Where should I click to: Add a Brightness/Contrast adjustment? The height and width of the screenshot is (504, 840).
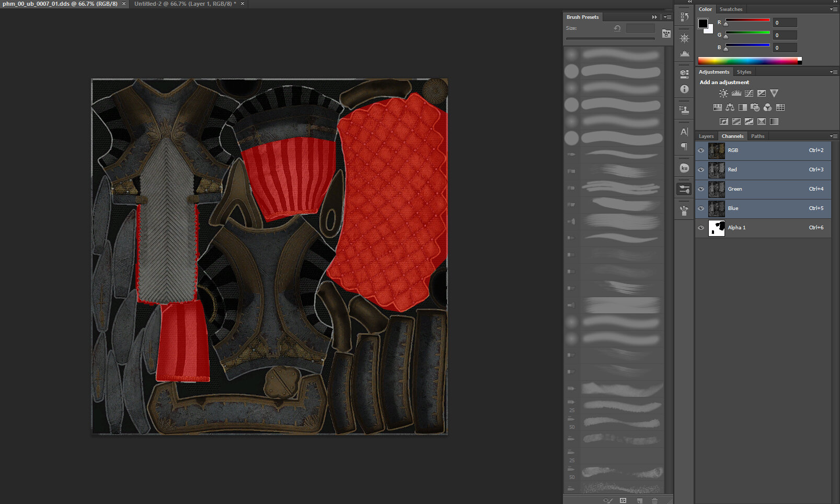(x=723, y=93)
